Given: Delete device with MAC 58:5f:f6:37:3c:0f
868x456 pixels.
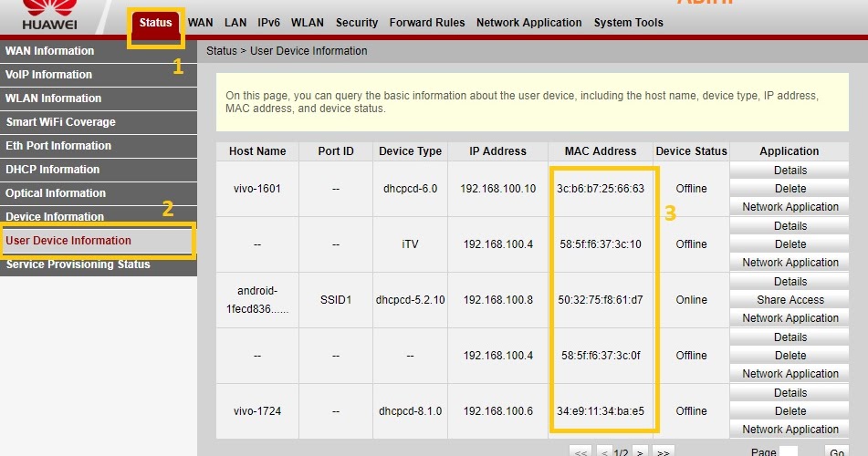Looking at the screenshot, I should pos(790,356).
